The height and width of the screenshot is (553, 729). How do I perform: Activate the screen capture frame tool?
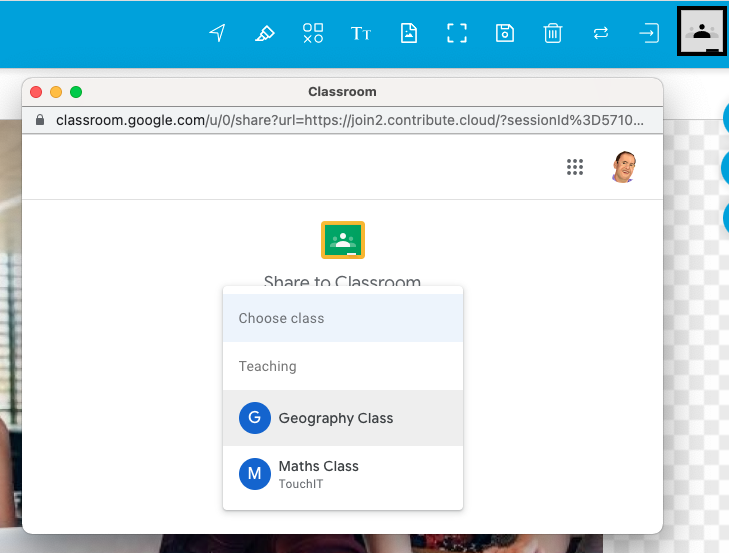click(x=457, y=33)
